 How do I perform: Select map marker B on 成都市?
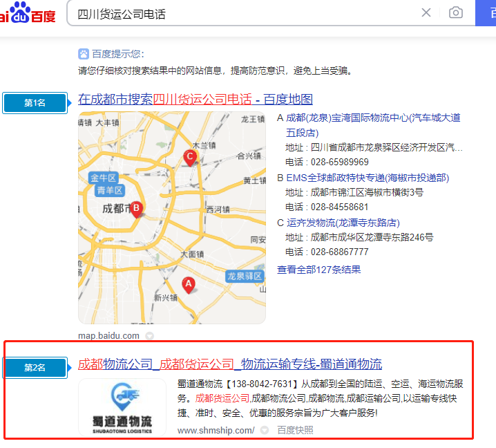click(137, 208)
